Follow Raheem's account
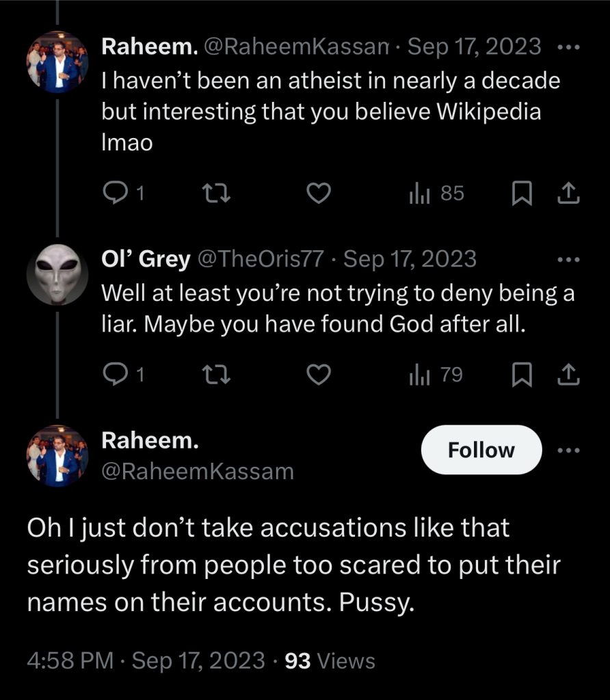The height and width of the screenshot is (700, 610). click(x=481, y=450)
